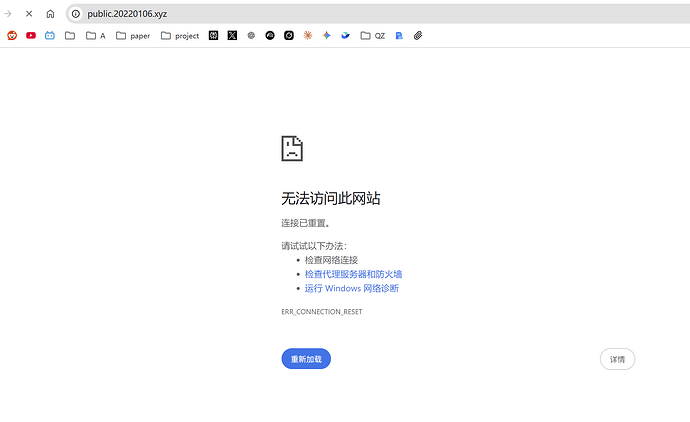Open the Bilibili bookmark
This screenshot has width=690, height=422.
tap(50, 36)
